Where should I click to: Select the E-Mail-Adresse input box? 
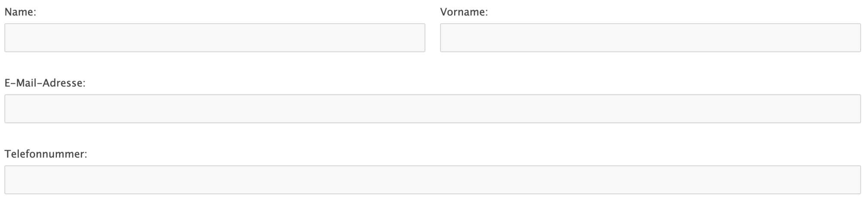[432, 109]
